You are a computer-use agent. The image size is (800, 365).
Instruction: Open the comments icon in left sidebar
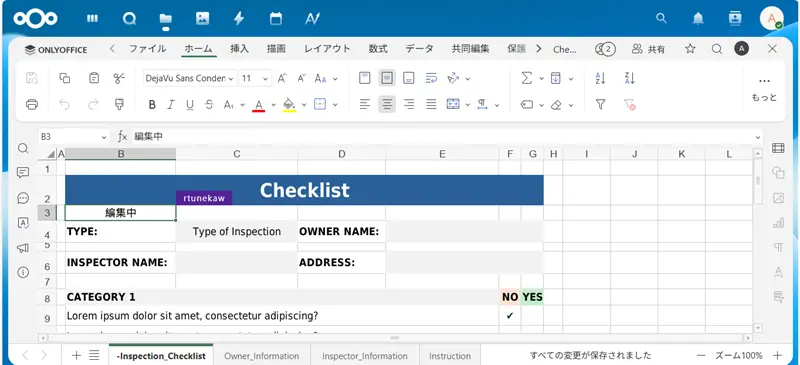tap(23, 173)
